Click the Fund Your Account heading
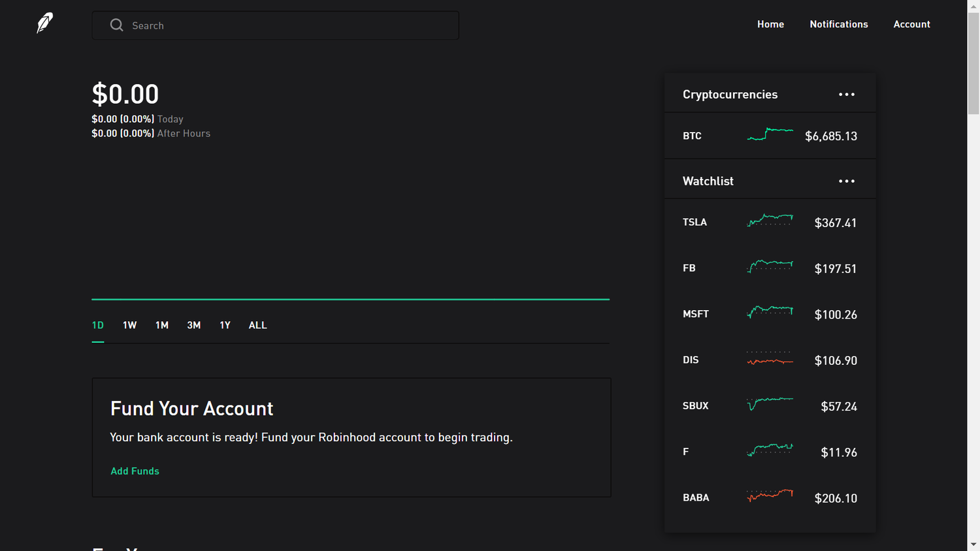The width and height of the screenshot is (980, 551). pos(191,409)
